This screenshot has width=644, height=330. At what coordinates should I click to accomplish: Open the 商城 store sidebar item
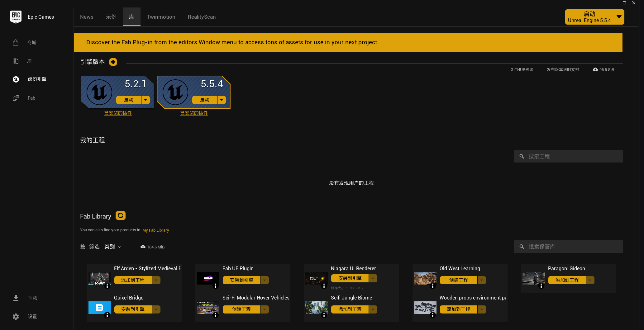pyautogui.click(x=25, y=43)
